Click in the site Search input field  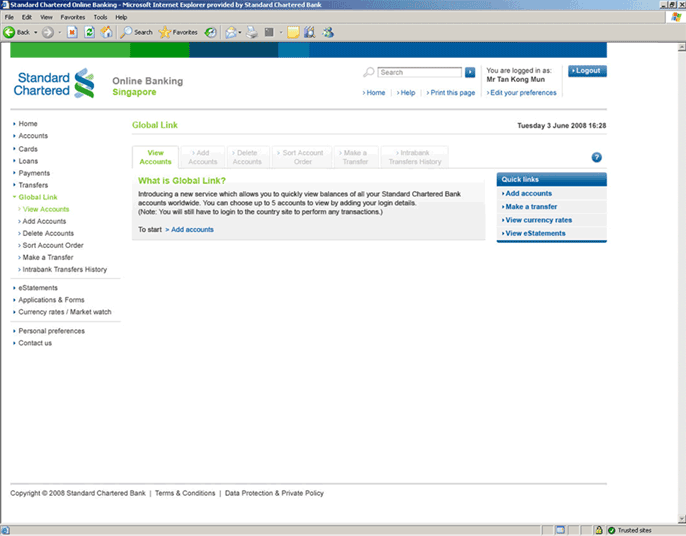pyautogui.click(x=420, y=72)
